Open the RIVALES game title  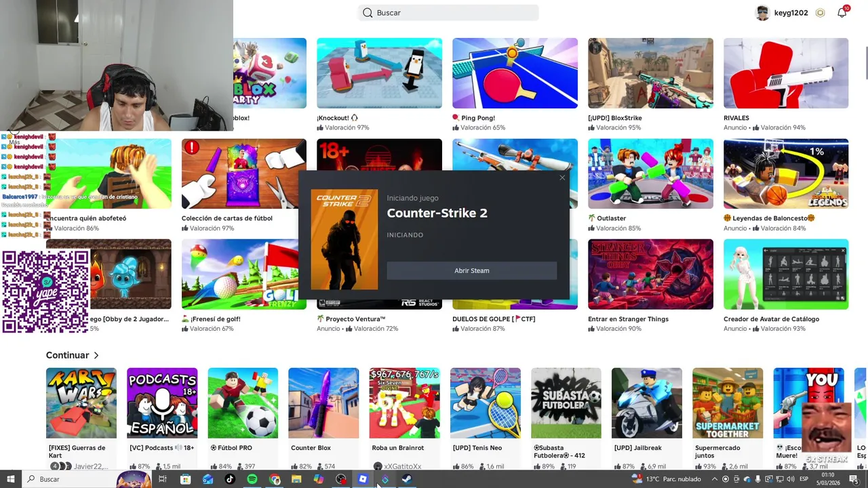click(736, 118)
